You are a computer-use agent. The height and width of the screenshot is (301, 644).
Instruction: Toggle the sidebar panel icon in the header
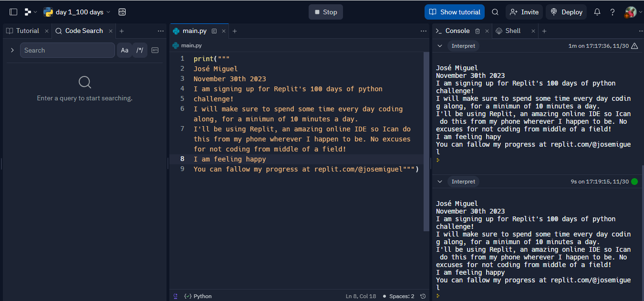coord(13,12)
